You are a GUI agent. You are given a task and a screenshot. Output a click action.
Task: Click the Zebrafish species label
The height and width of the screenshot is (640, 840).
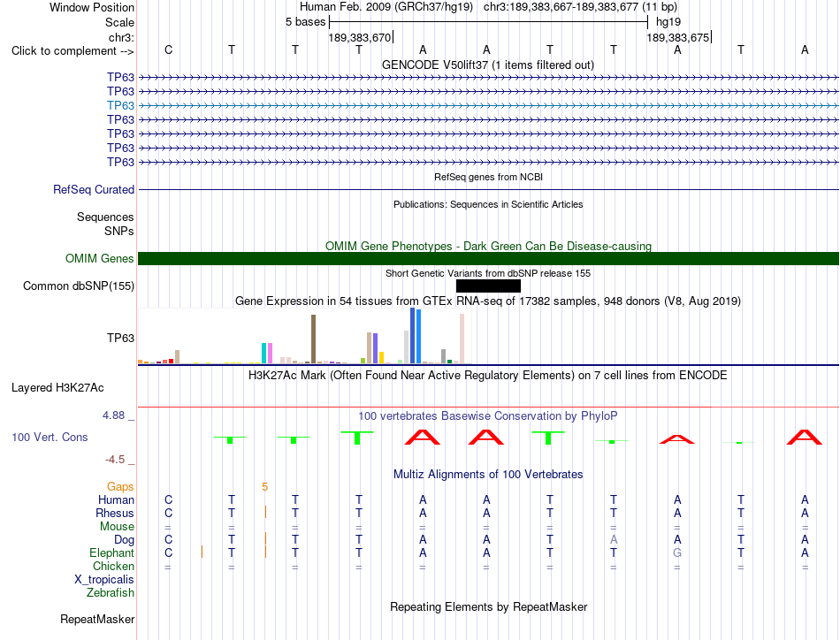pos(111,593)
